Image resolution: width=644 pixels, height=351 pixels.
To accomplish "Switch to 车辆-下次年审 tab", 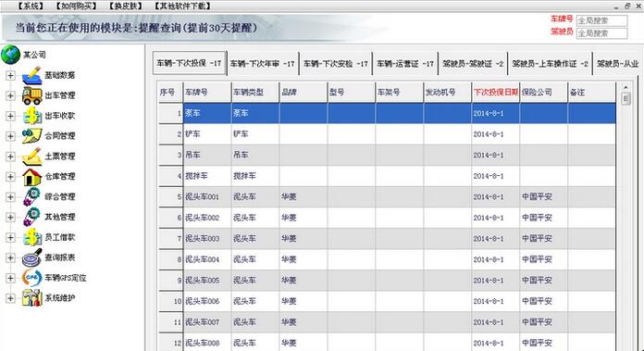I will [x=263, y=64].
